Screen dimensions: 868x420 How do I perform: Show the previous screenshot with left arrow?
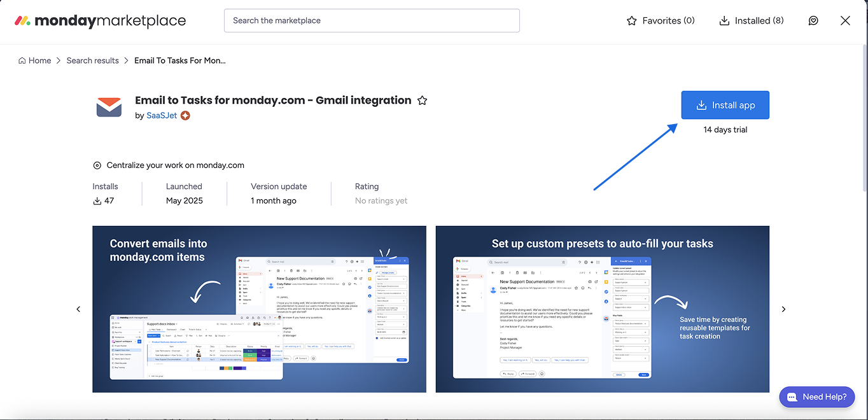pyautogui.click(x=79, y=309)
